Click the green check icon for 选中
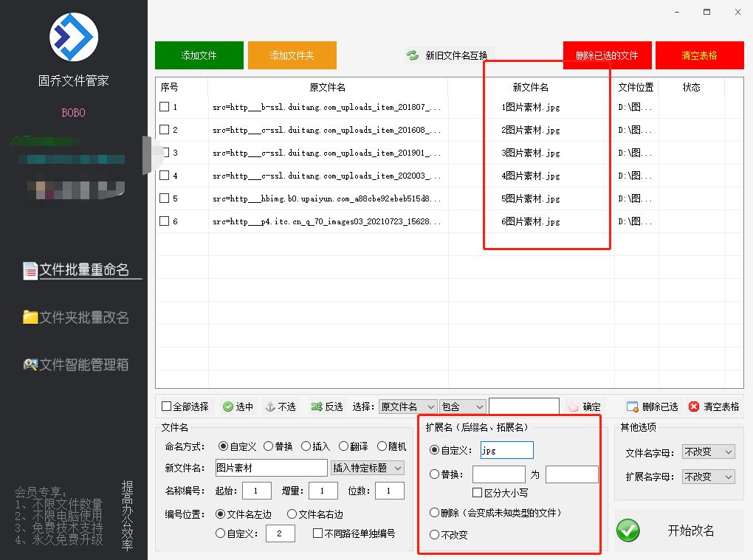The height and width of the screenshot is (560, 753). [x=228, y=407]
